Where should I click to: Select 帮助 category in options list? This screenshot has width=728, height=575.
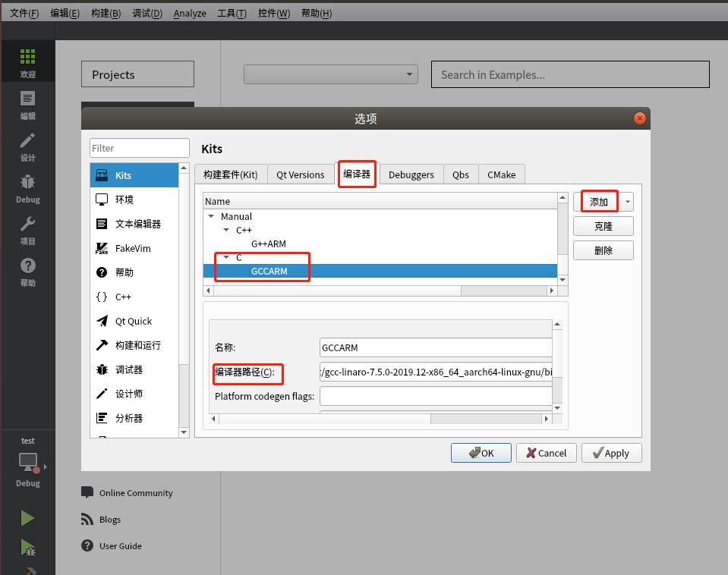point(134,272)
